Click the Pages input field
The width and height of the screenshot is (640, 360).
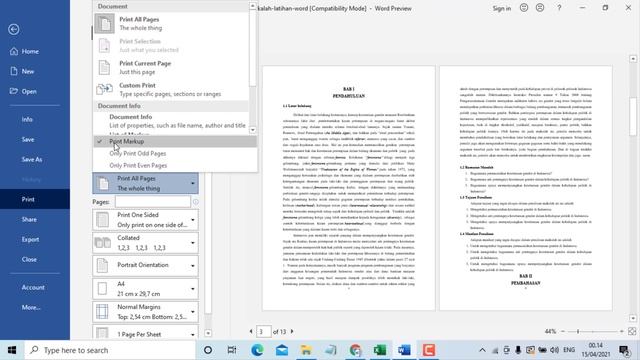click(x=153, y=202)
